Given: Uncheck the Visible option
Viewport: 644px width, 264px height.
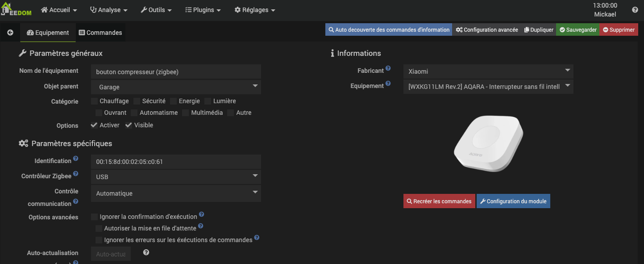Looking at the screenshot, I should (x=129, y=126).
